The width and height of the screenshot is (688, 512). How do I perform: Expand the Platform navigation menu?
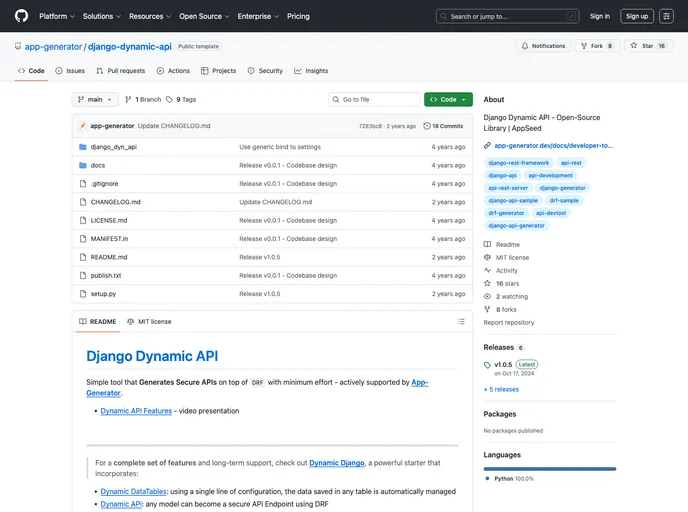[57, 16]
